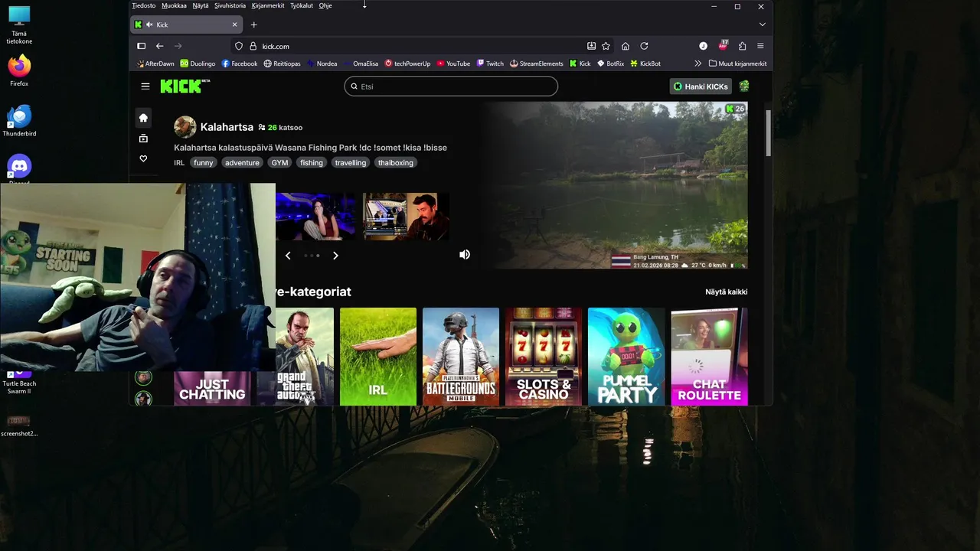Click Hanki KICKs button
This screenshot has width=980, height=551.
701,86
